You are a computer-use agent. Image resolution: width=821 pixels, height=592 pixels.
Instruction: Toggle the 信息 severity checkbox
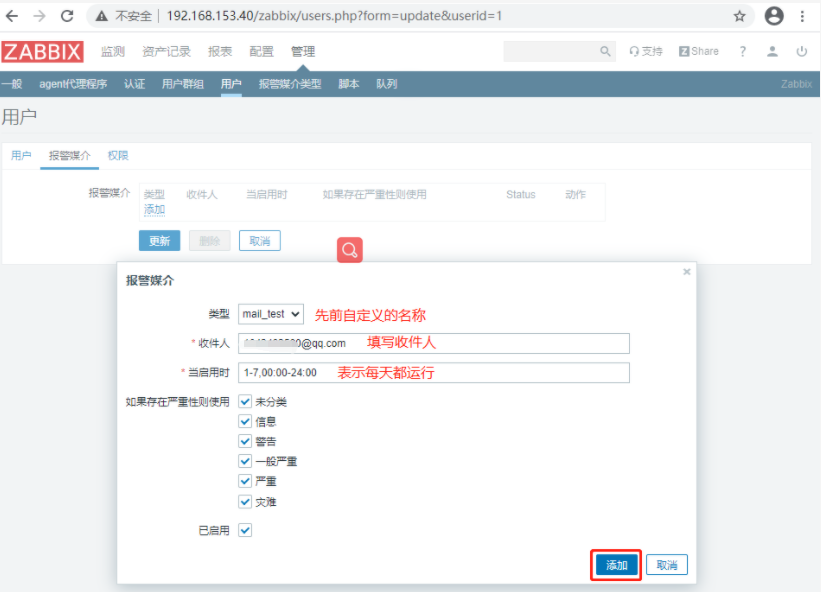tap(245, 421)
